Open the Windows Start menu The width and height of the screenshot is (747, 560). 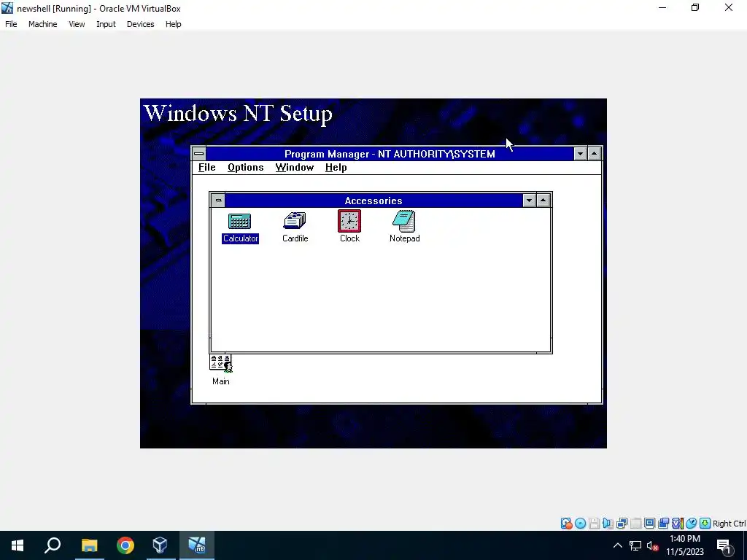[18, 545]
